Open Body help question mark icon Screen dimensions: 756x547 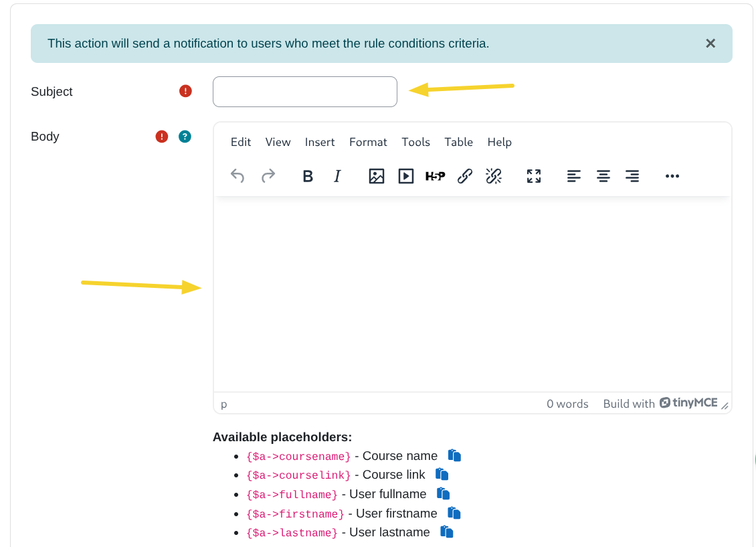[x=185, y=137]
